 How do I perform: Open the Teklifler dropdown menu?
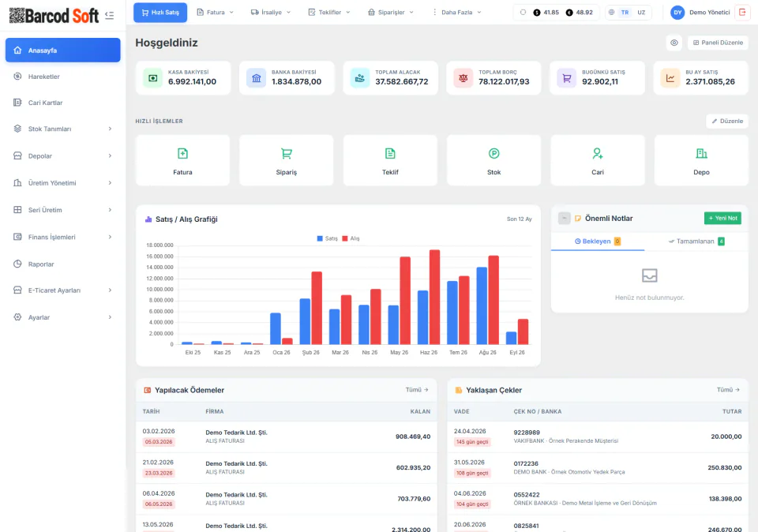[x=329, y=13]
